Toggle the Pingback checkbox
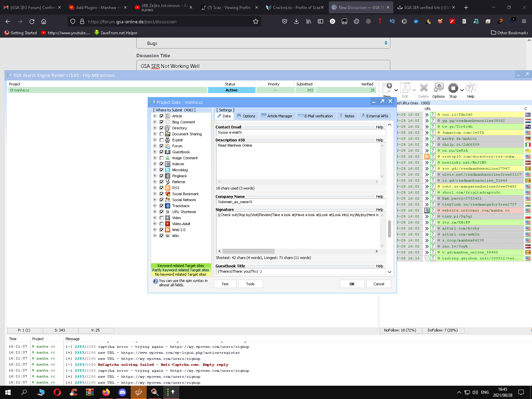This screenshot has height=399, width=532. (162, 176)
